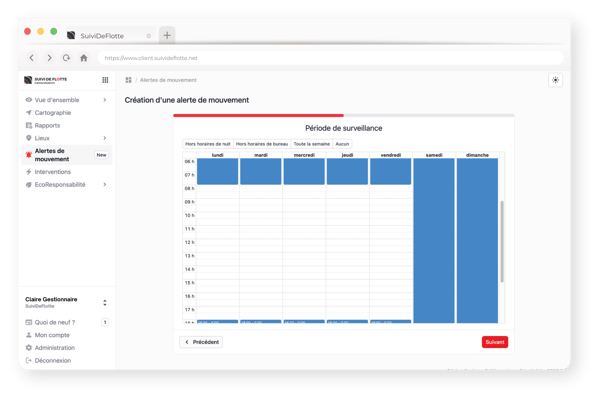Image resolution: width=600 pixels, height=399 pixels.
Task: Open the apps grid icon in sidebar
Action: pos(105,80)
